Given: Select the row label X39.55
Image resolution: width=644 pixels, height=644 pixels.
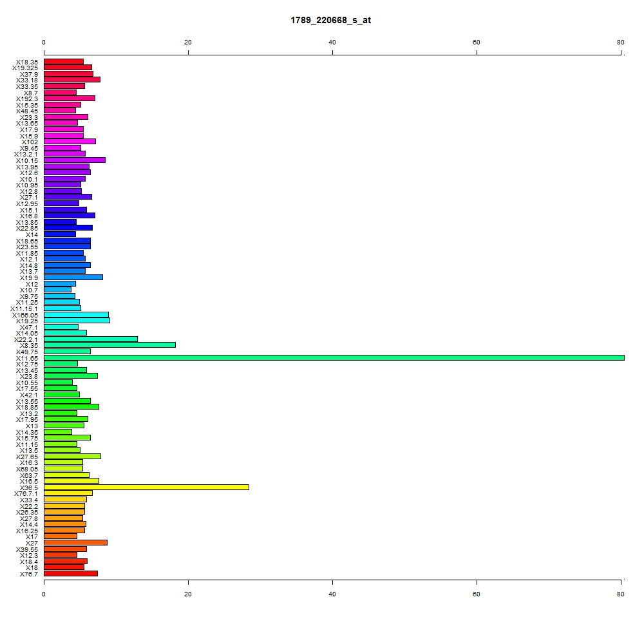Looking at the screenshot, I should pos(27,549).
